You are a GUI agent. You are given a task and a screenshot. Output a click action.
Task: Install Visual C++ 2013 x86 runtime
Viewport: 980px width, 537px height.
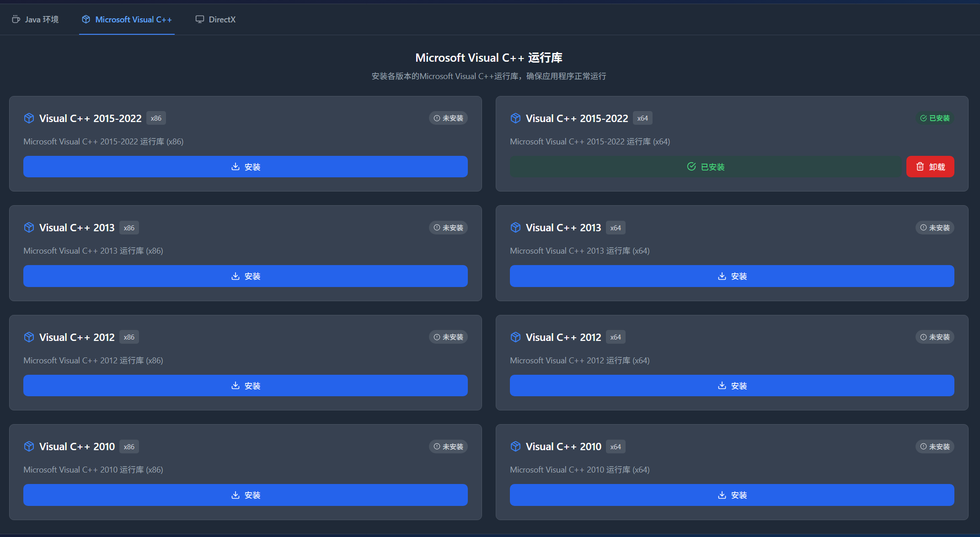point(246,276)
